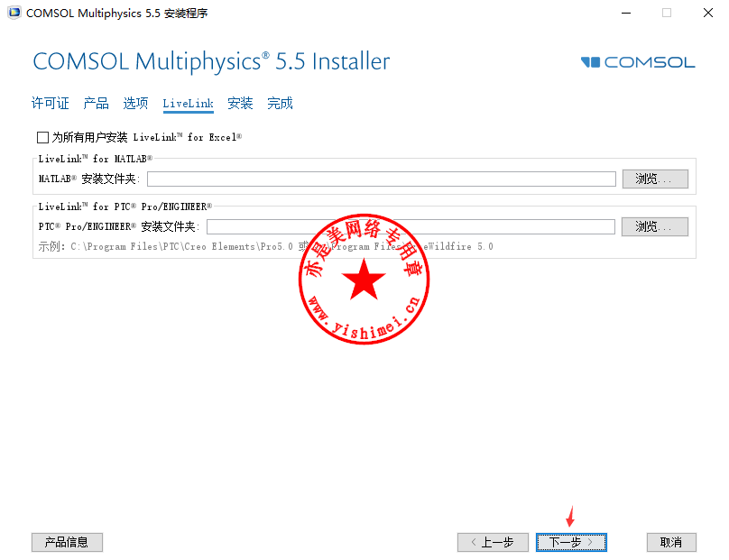Click the 产品信息 button
This screenshot has width=729, height=560.
tap(67, 542)
